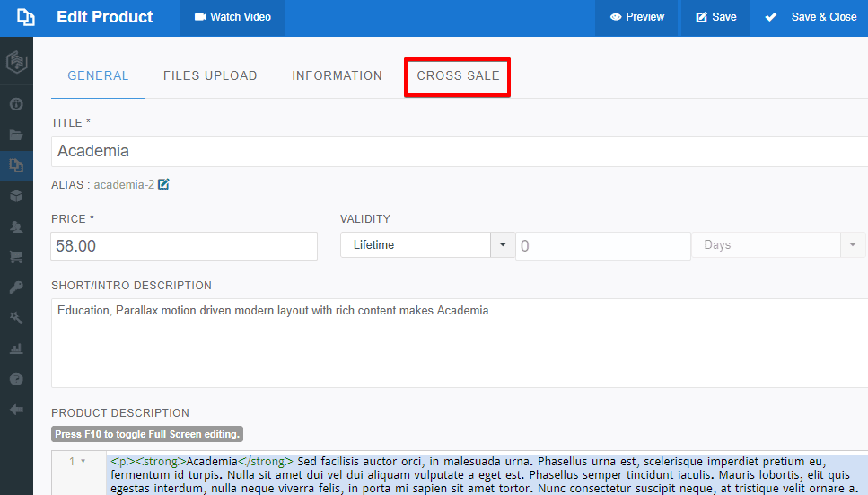Click the Save & Close button
The width and height of the screenshot is (868, 495).
click(x=811, y=17)
